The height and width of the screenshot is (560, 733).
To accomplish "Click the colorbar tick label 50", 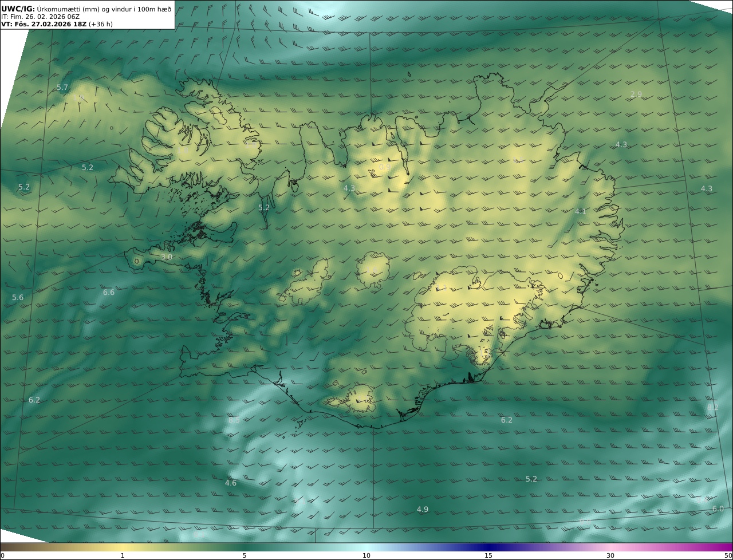I will pos(728,555).
